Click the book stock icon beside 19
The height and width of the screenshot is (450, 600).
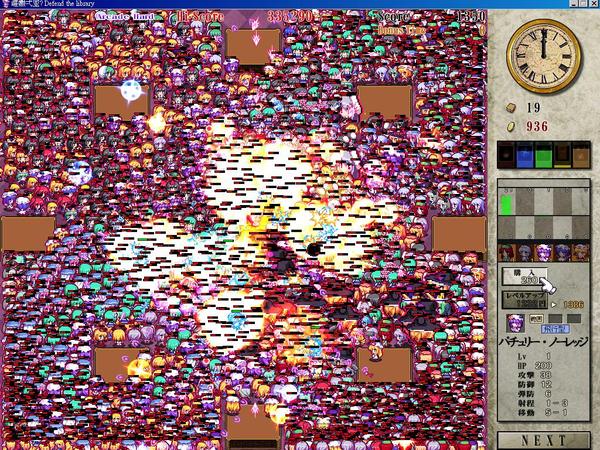(x=511, y=108)
